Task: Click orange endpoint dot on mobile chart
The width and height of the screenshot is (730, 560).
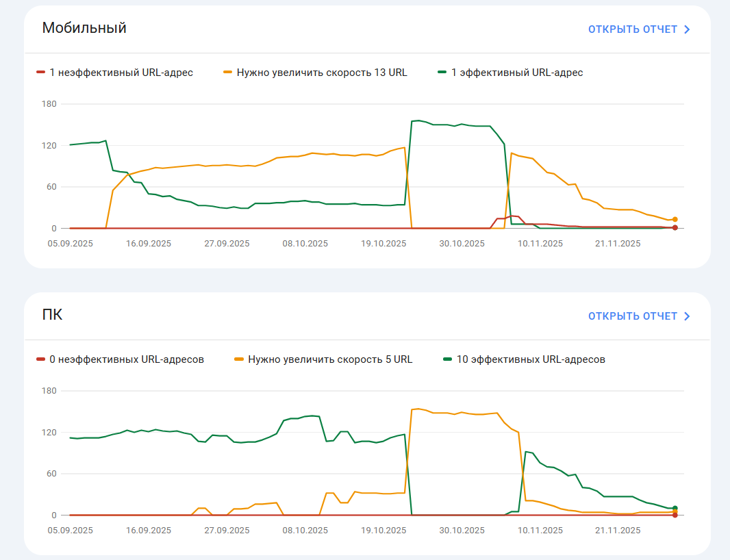Action: (675, 219)
